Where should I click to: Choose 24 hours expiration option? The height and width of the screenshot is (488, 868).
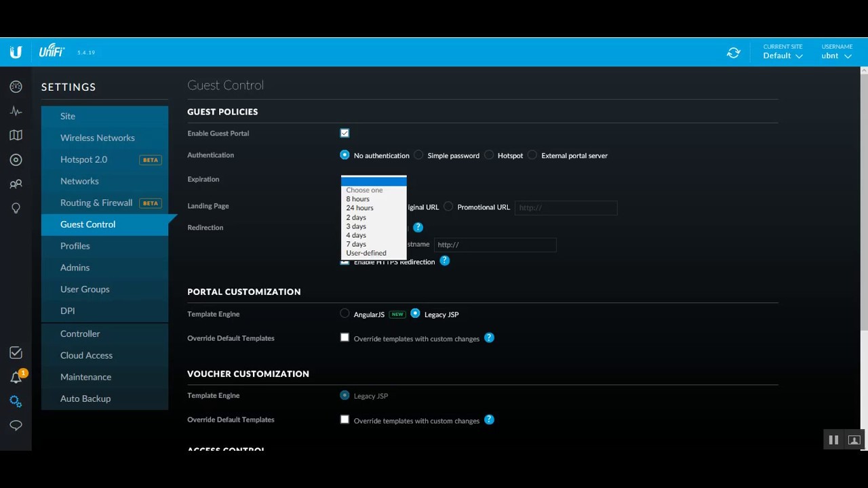(374, 208)
